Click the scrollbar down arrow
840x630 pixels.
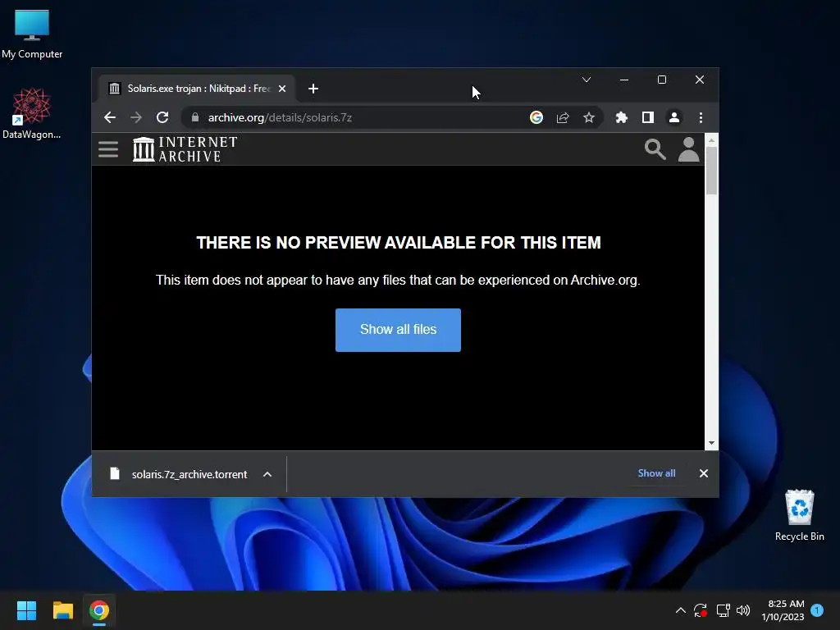click(x=711, y=443)
